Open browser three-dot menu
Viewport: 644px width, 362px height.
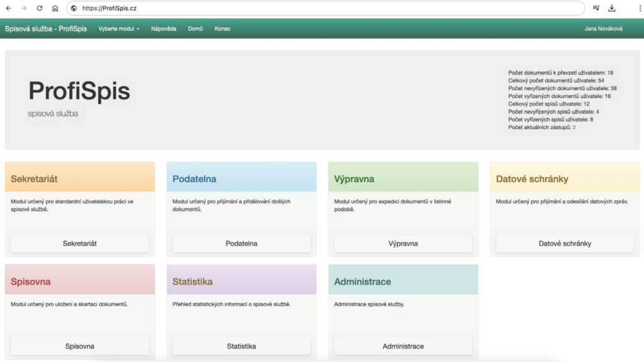[640, 8]
